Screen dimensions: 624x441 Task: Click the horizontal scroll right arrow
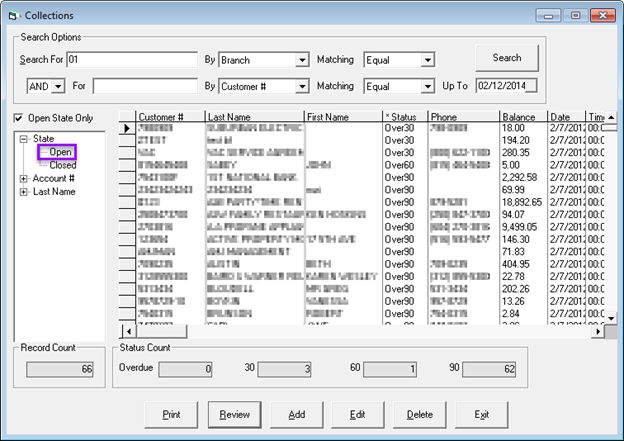(x=598, y=331)
